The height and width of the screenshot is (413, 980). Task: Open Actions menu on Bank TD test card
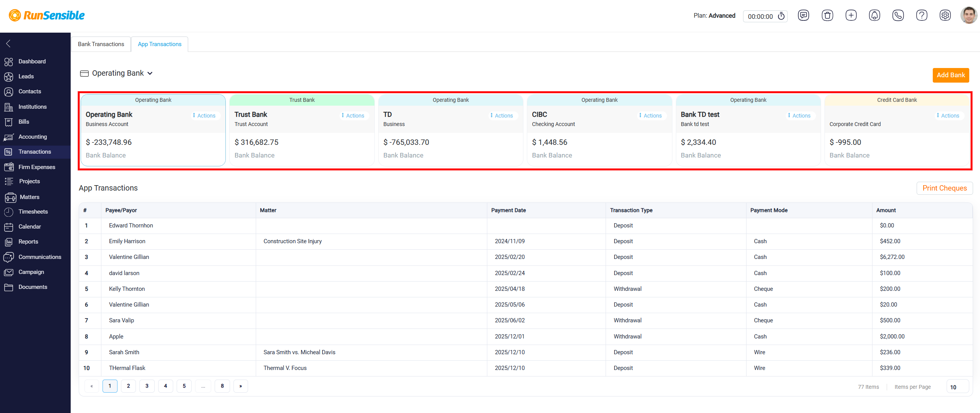click(x=799, y=116)
